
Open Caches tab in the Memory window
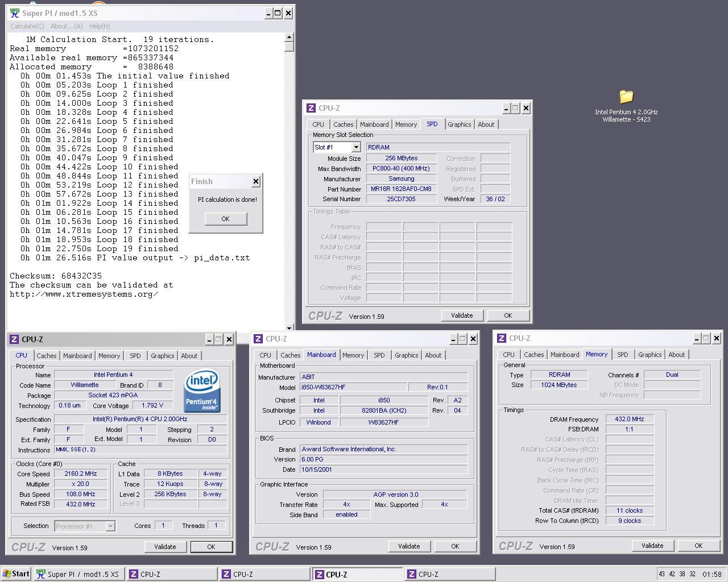[533, 355]
